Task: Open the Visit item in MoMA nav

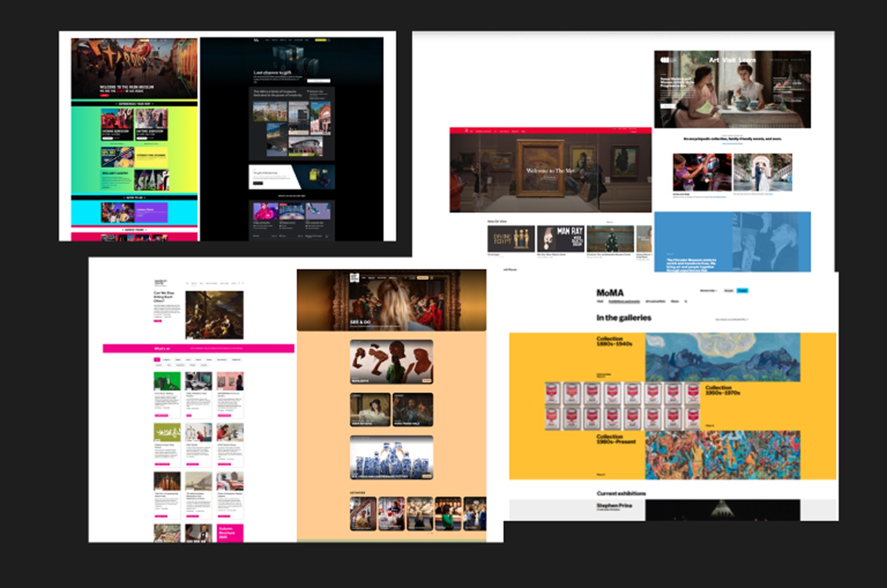Action: 600,302
